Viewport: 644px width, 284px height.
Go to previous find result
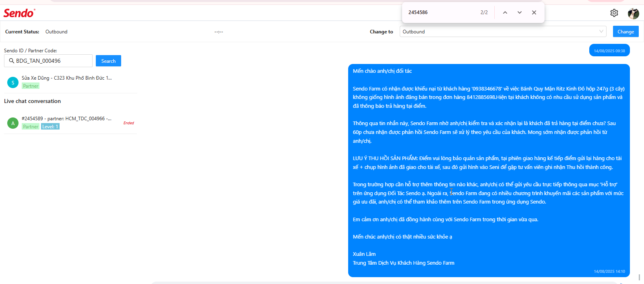(505, 12)
